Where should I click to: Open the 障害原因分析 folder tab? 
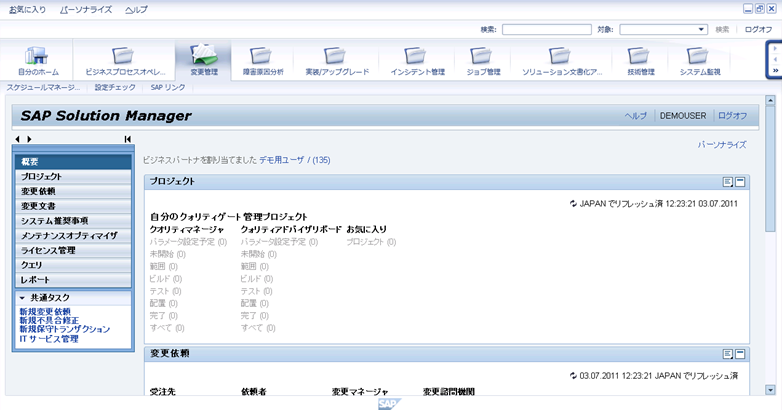[x=263, y=60]
